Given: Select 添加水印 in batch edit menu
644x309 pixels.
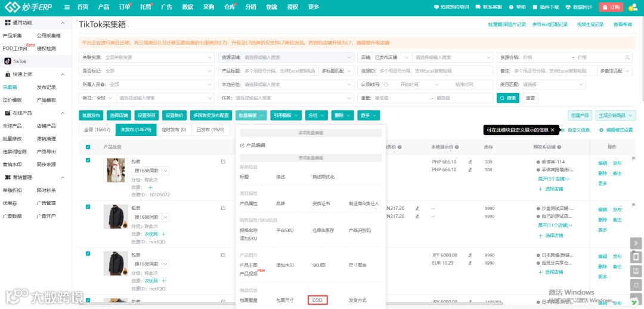Looking at the screenshot, I should pyautogui.click(x=286, y=265).
